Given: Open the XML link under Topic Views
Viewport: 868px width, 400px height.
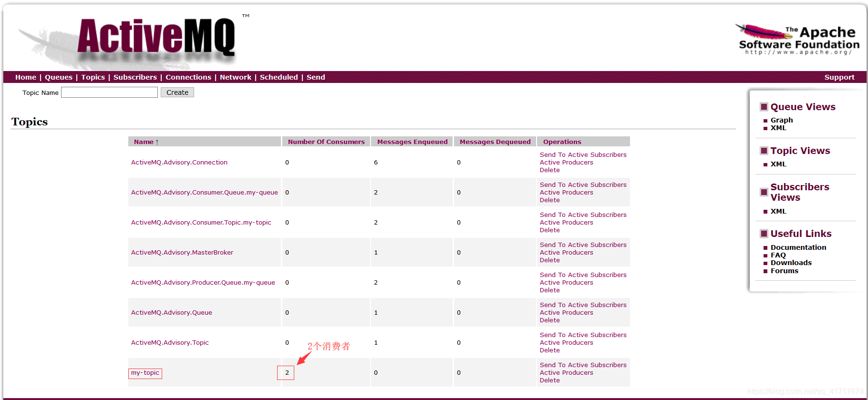Looking at the screenshot, I should point(778,164).
